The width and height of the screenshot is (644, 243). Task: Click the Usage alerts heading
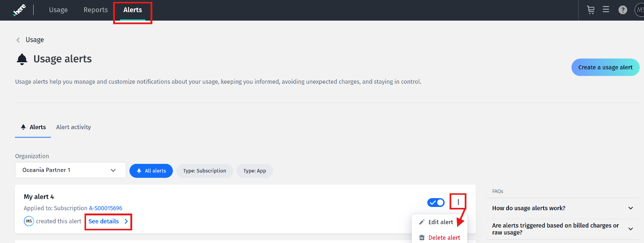pos(63,59)
